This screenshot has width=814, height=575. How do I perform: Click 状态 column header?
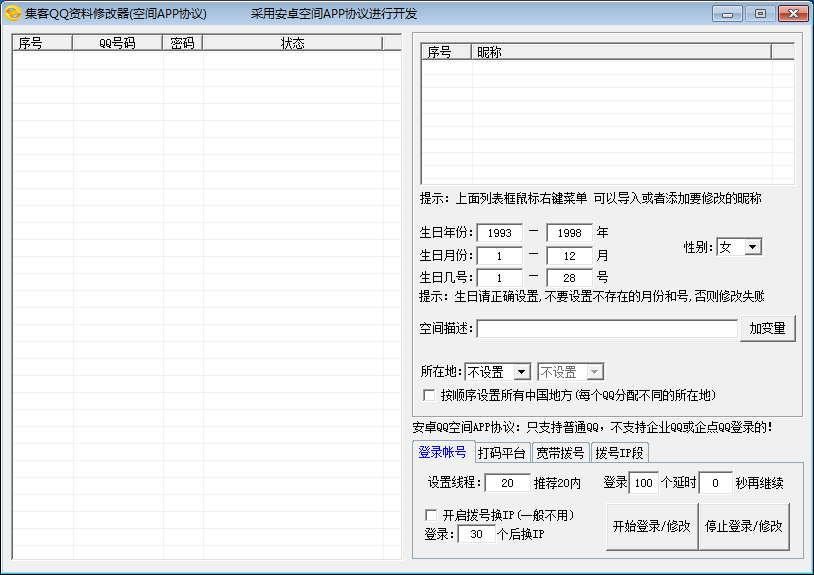[x=292, y=43]
